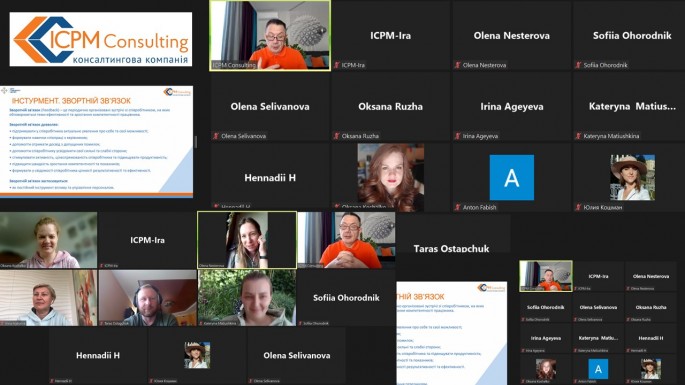685x385 pixels.
Task: Click muted mic icon beside small Sofiia Ohorodnik label, large grid
Action: click(578, 65)
